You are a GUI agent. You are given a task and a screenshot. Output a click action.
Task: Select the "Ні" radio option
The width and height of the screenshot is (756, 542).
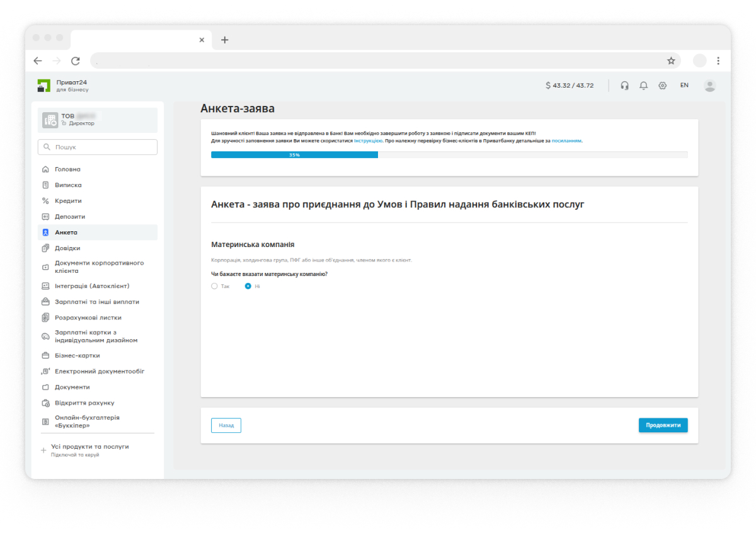pos(248,286)
